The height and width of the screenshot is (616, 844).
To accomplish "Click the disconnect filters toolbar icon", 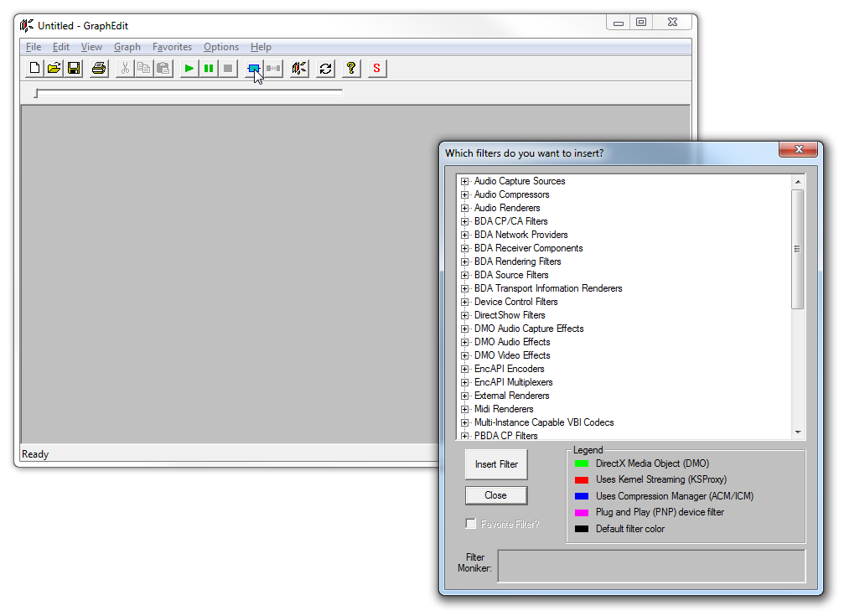I will point(273,69).
